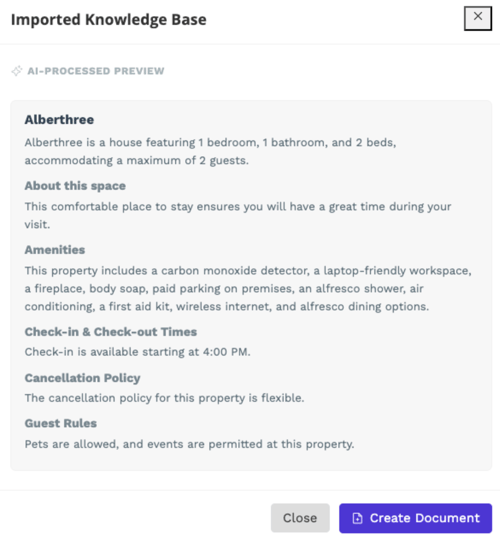Click the Create Document button label
500x541 pixels.
click(424, 518)
